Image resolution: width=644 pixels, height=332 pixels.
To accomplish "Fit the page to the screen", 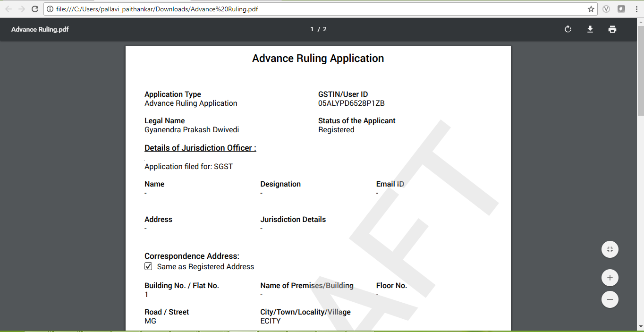I will tap(610, 249).
